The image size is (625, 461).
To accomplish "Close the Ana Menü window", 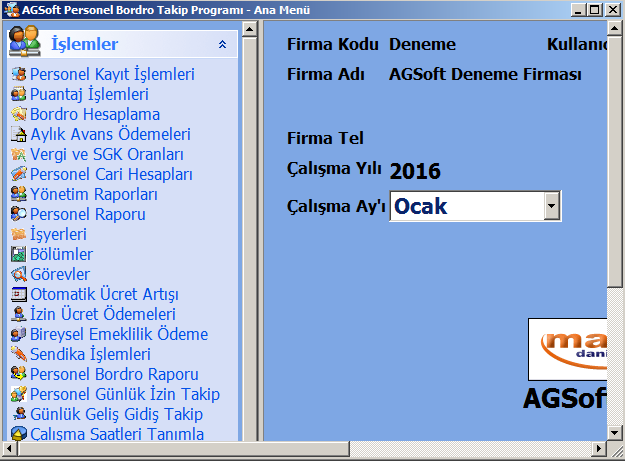I will [x=613, y=10].
